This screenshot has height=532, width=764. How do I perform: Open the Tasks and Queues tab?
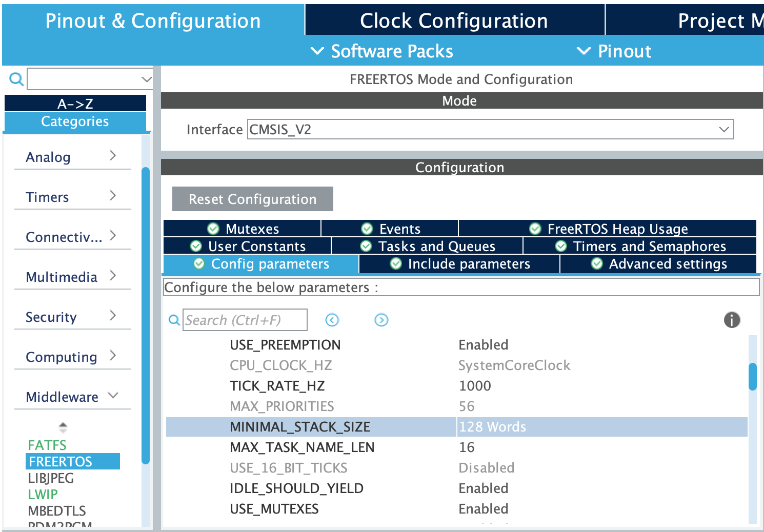(427, 246)
